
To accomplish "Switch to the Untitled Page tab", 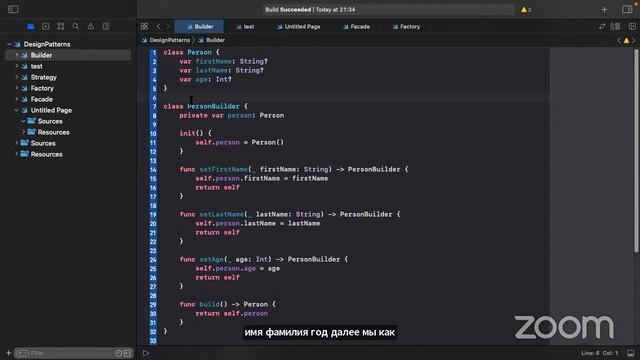I will pyautogui.click(x=298, y=27).
